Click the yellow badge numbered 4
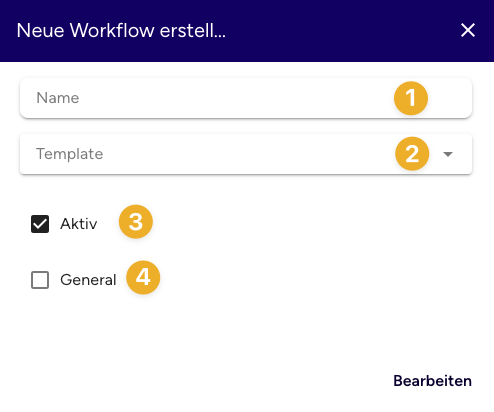Viewport: 494px width, 412px height. (143, 277)
